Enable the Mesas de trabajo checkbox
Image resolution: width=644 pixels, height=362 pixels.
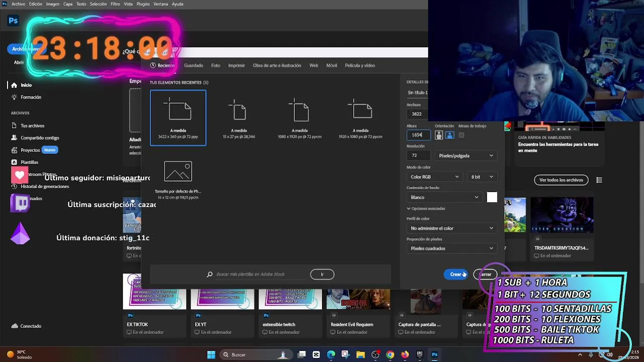pos(461,135)
